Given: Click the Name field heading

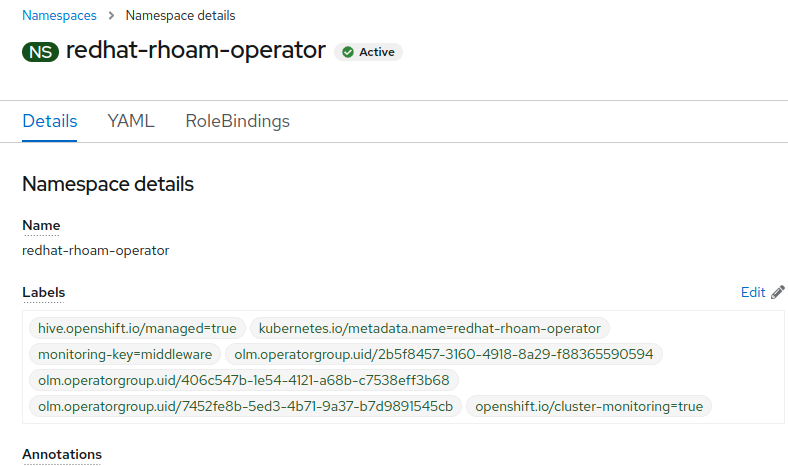Looking at the screenshot, I should click(x=41, y=225).
